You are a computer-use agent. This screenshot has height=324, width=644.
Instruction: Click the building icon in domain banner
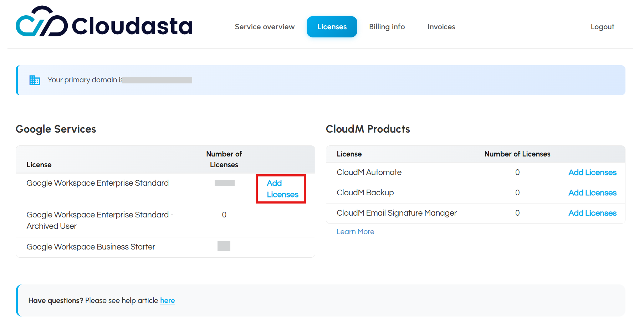point(35,80)
